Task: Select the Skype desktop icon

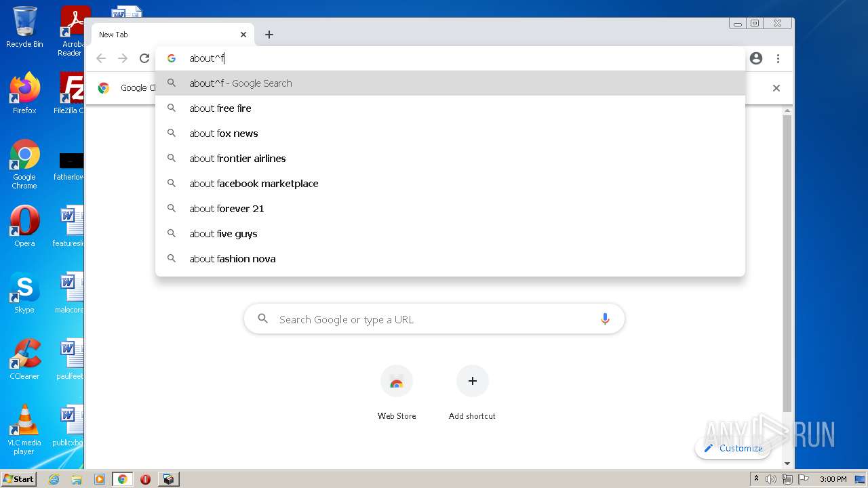Action: click(x=24, y=292)
